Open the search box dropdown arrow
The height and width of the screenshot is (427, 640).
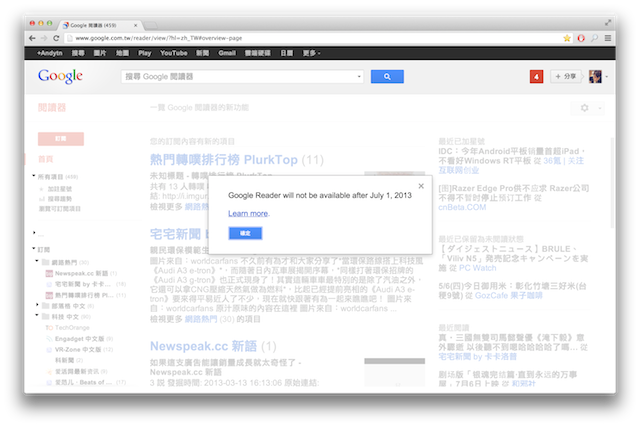[x=358, y=76]
